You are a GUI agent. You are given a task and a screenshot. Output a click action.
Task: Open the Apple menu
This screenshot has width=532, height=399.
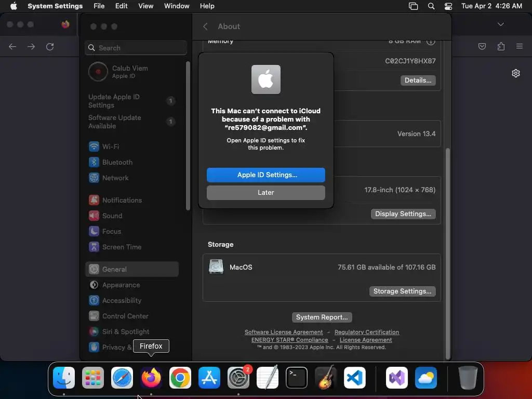tap(14, 6)
